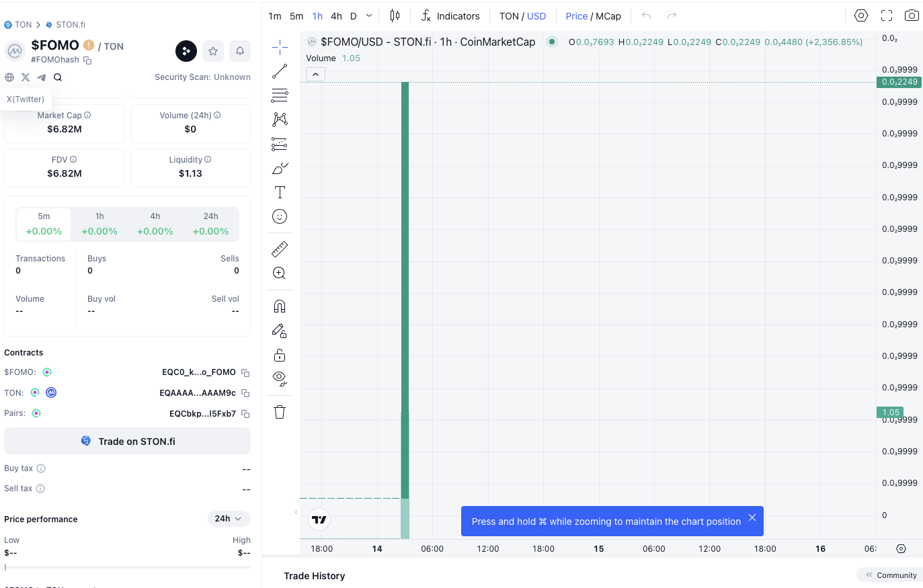Screen dimensions: 923x588
Task: Select the XABCD pattern tool
Action: pyautogui.click(x=280, y=119)
